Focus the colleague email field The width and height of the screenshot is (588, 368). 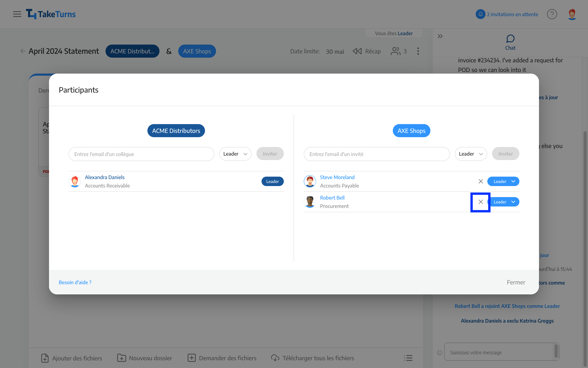(141, 154)
